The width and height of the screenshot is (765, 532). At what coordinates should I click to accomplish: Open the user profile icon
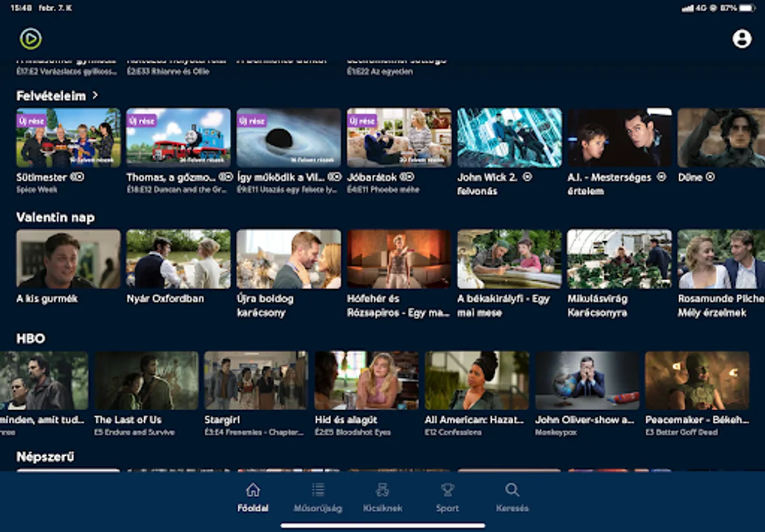pos(741,39)
